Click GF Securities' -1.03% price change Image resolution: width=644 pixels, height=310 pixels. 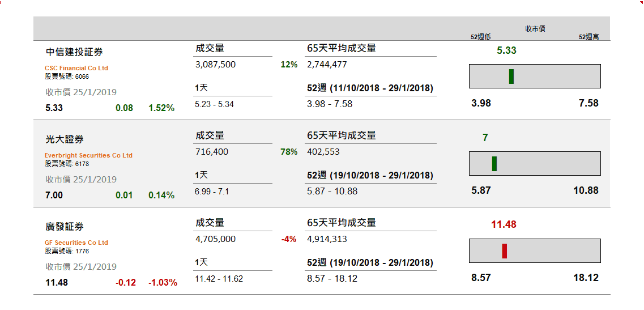click(163, 282)
